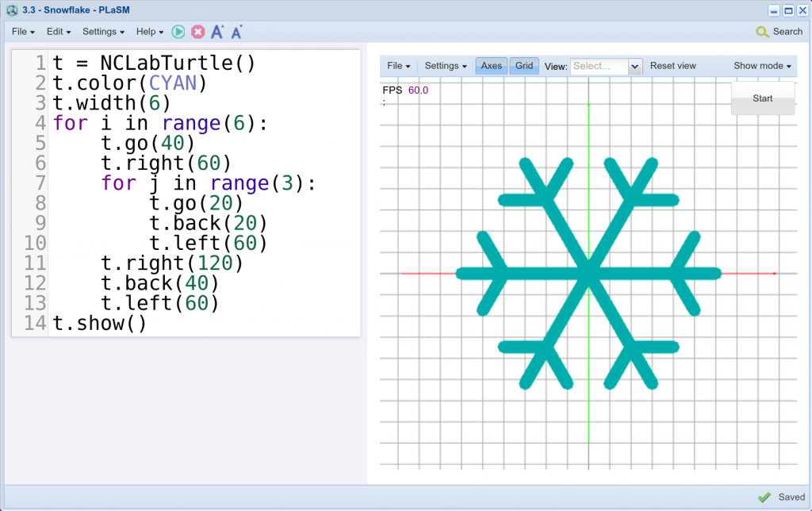Open the viewer's File dropdown
The image size is (812, 511).
click(x=398, y=66)
